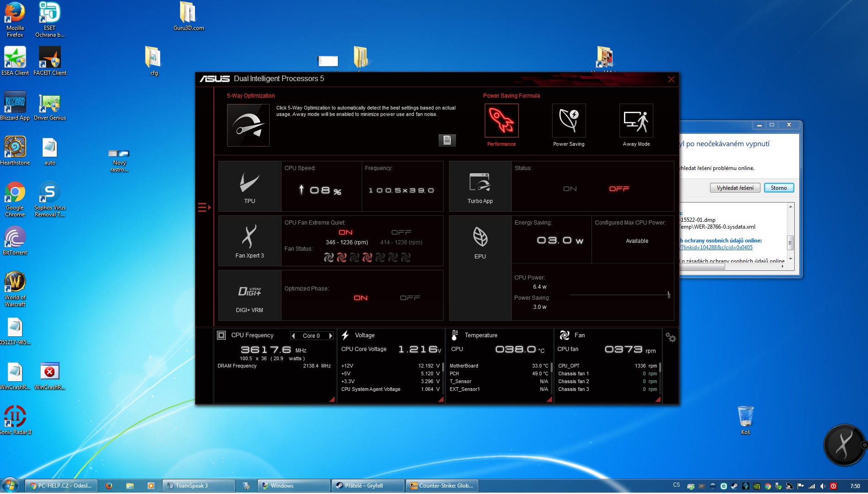Click the DRAM Frequency 2138.4 MHz value
Image resolution: width=868 pixels, height=494 pixels.
coord(317,366)
